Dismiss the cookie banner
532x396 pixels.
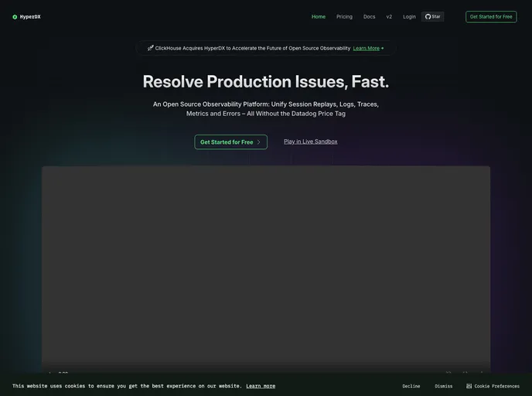click(x=443, y=386)
